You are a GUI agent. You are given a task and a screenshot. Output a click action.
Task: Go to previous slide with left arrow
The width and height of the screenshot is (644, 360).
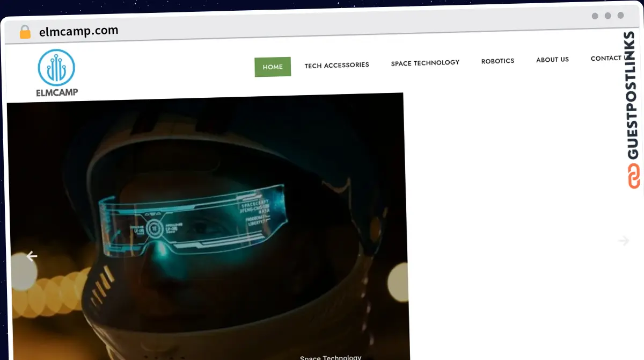[x=32, y=256]
